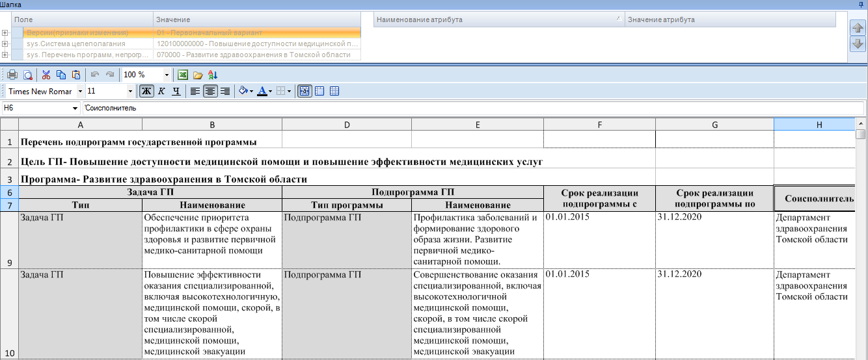Click the down arrow button
This screenshot has height=360, width=868.
coord(858,44)
